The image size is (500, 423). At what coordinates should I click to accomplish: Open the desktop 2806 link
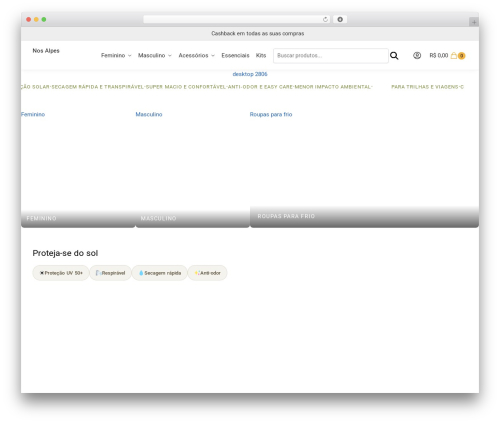(x=250, y=74)
